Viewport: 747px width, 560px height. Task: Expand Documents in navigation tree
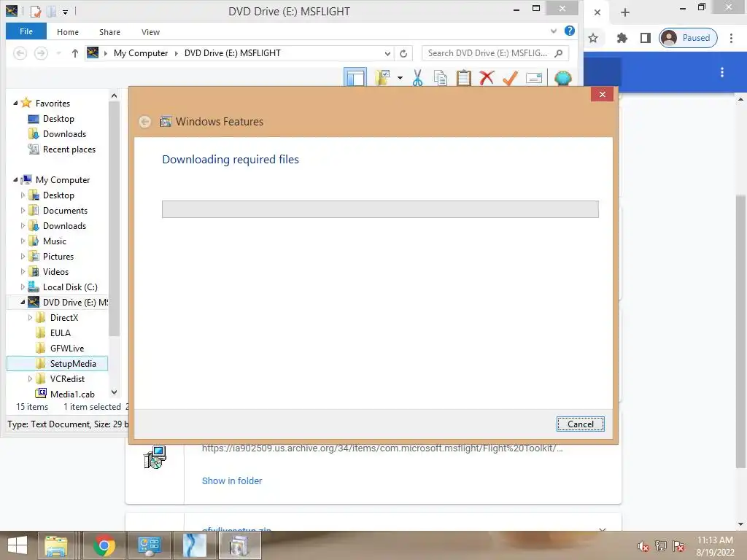coord(23,210)
